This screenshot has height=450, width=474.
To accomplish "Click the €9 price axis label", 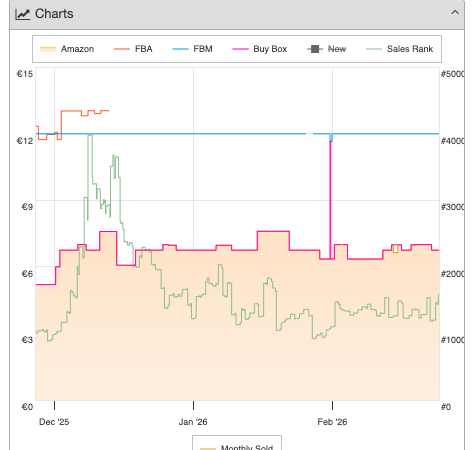I will [27, 207].
